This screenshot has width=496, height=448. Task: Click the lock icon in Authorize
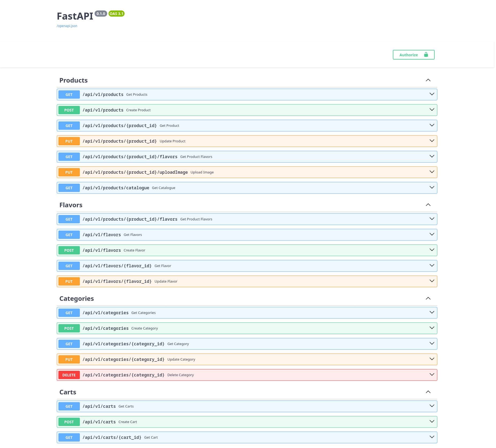(x=426, y=55)
